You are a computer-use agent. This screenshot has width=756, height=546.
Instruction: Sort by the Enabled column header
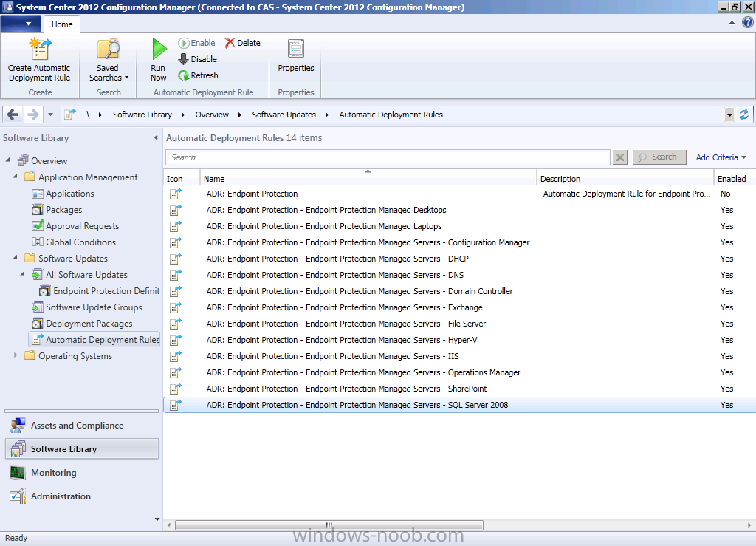coord(735,178)
